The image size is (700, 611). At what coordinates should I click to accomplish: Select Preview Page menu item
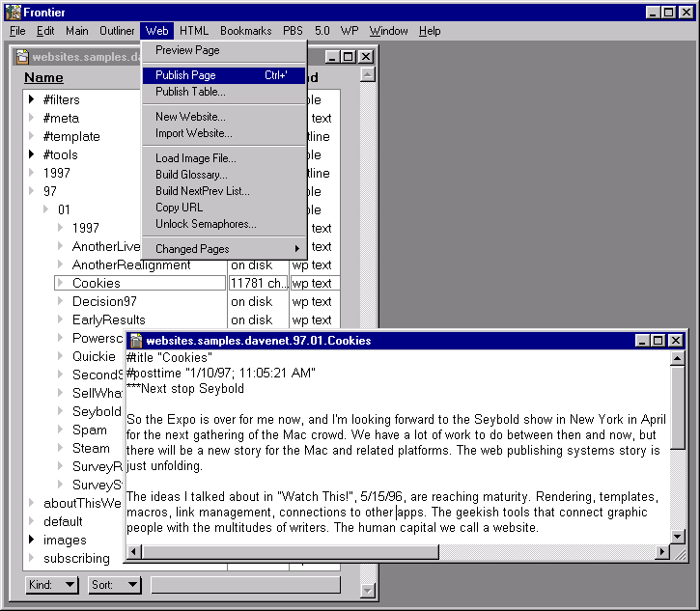(x=187, y=50)
